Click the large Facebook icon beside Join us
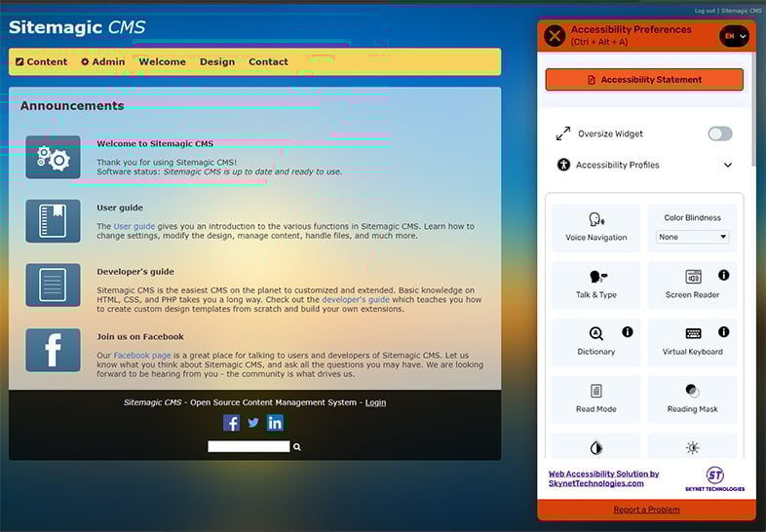 (54, 350)
